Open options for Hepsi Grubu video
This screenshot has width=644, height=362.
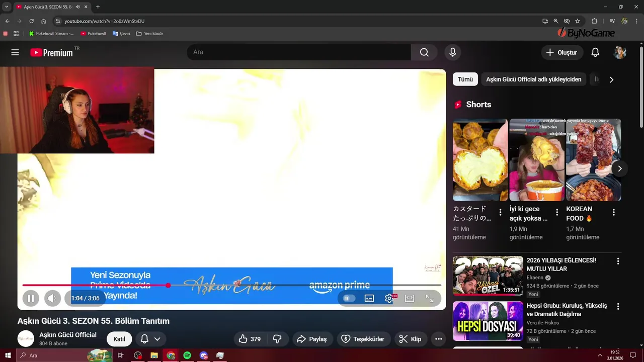618,306
